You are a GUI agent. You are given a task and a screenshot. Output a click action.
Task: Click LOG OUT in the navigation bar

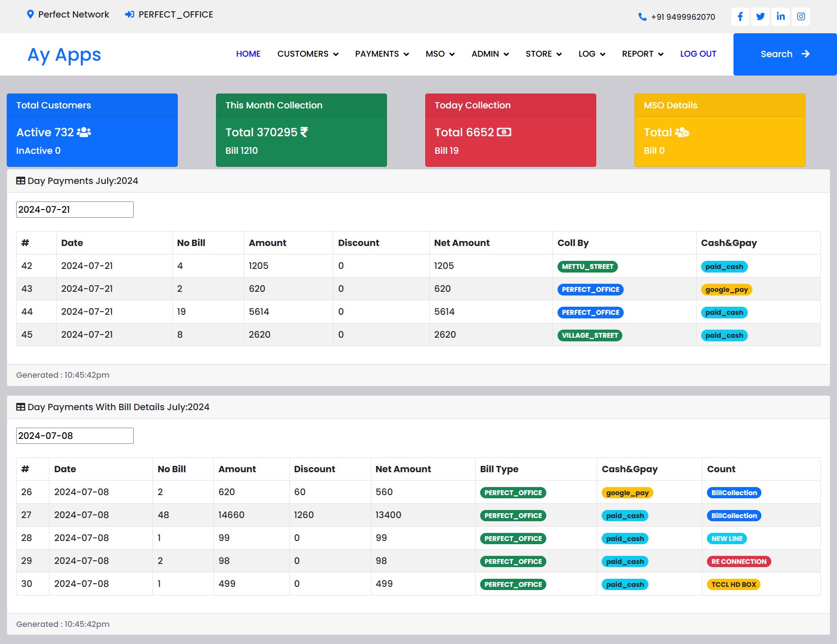click(698, 54)
